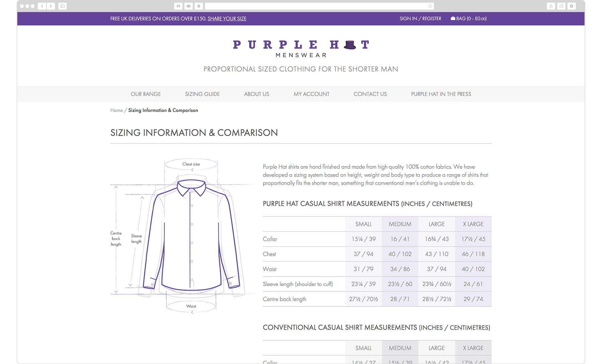Click the share icon in browser toolbar
This screenshot has height=364, width=602.
(551, 6)
